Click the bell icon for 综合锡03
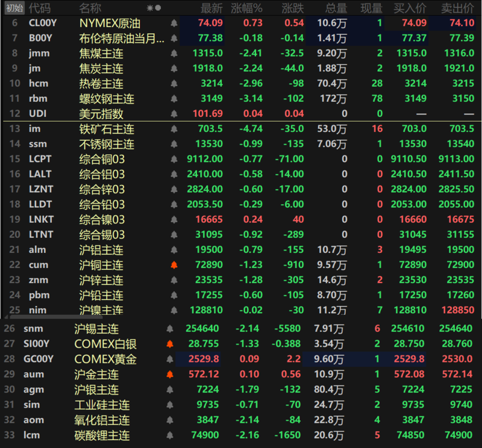482x448 pixels. [174, 235]
